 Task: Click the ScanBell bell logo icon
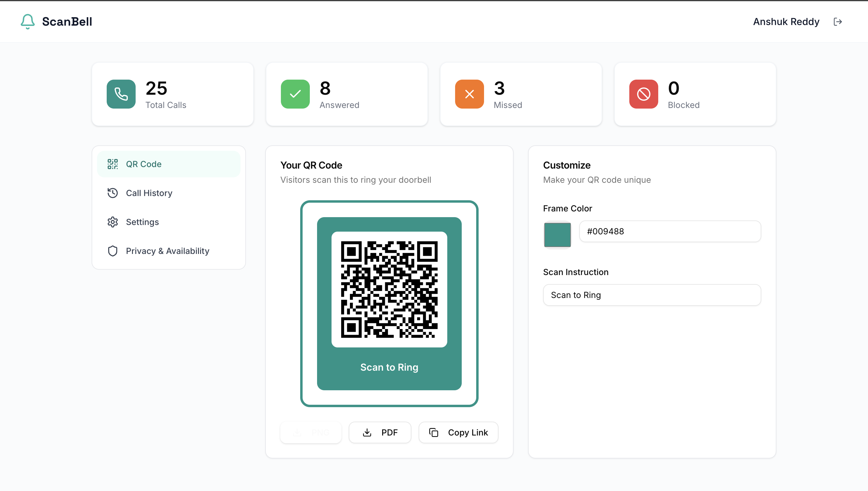pos(28,22)
